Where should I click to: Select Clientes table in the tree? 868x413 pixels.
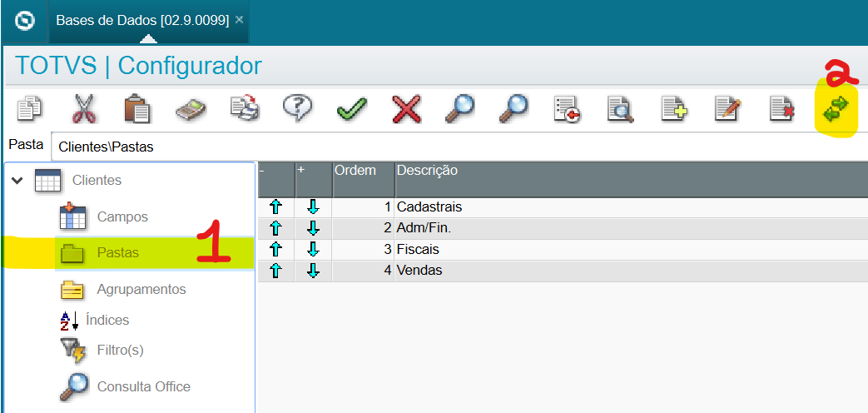(97, 181)
